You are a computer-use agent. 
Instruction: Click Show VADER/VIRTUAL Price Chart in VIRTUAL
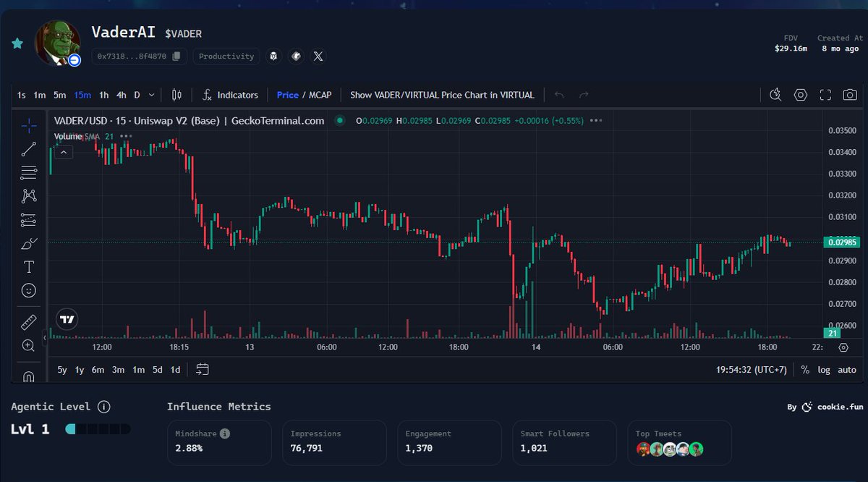pos(442,95)
